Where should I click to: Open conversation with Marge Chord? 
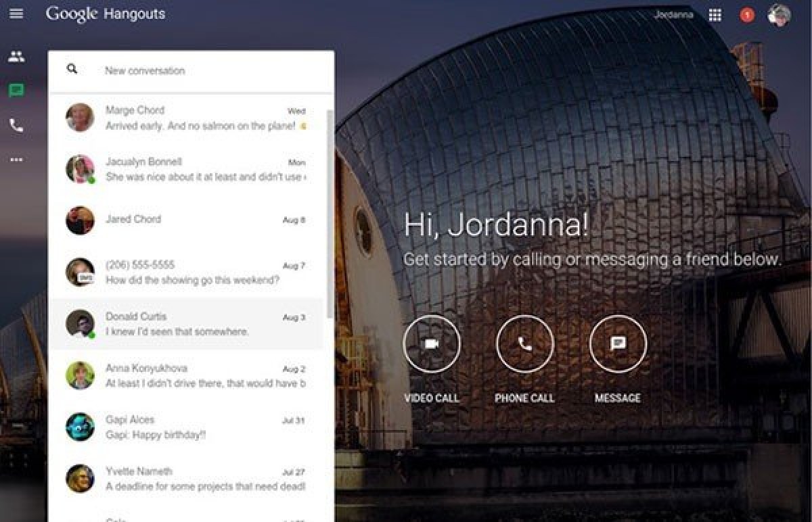(x=196, y=118)
